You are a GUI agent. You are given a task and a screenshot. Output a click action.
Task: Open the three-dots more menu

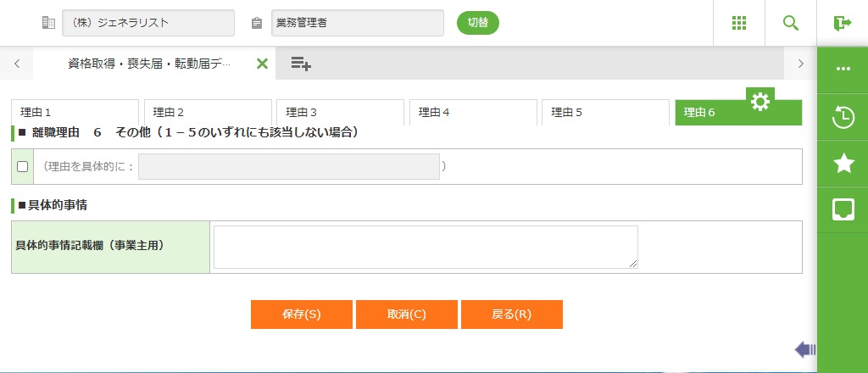coord(843,69)
